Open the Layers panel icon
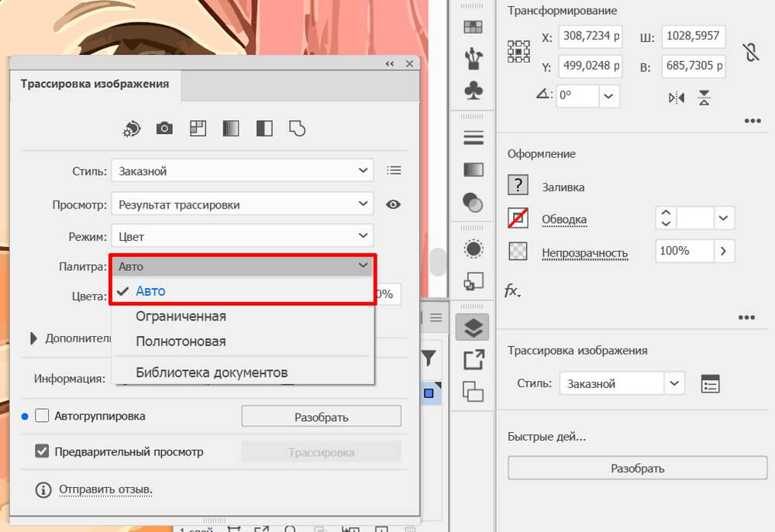Viewport: 775px width, 532px height. pyautogui.click(x=473, y=328)
